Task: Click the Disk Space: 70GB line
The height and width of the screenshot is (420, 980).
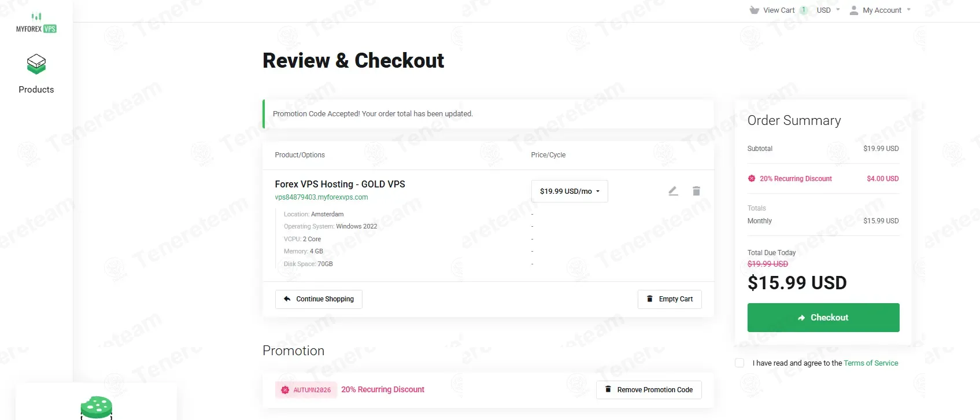Action: point(308,264)
